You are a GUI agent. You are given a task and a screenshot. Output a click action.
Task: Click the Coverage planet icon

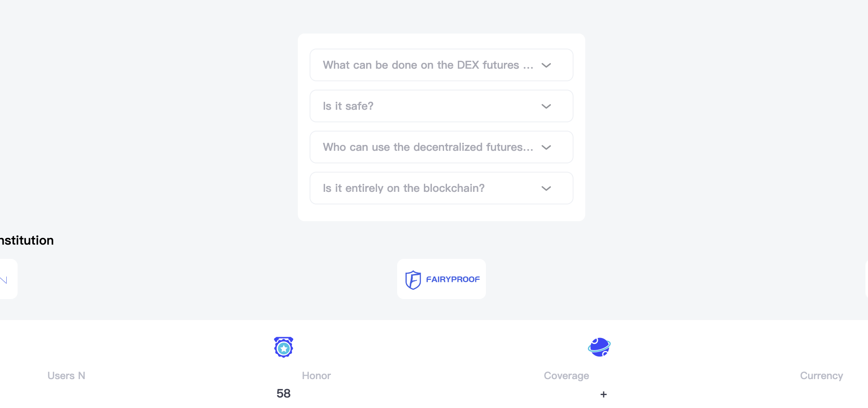coord(599,347)
